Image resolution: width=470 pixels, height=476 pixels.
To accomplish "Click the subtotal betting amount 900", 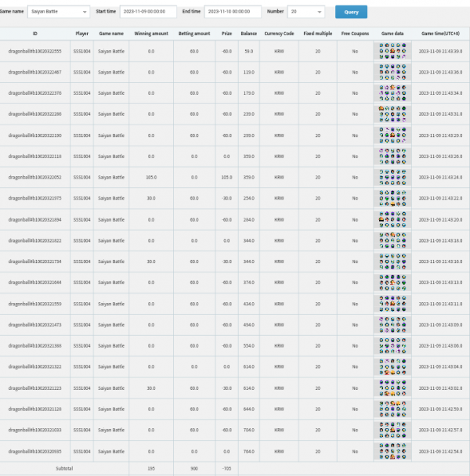I will click(194, 468).
